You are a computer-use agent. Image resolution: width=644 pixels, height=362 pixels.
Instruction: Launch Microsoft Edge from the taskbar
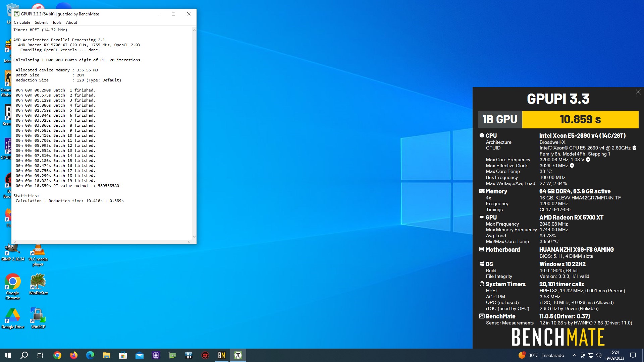tap(90, 355)
